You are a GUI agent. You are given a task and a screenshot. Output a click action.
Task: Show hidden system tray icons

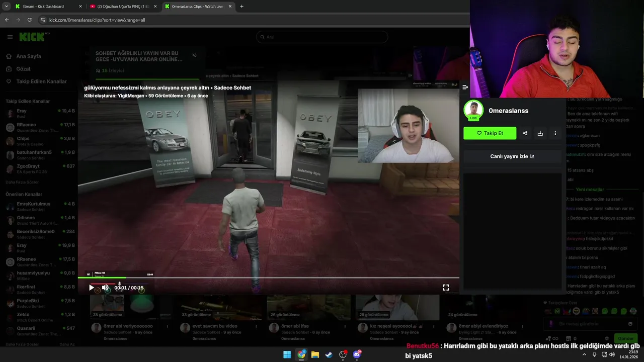584,354
